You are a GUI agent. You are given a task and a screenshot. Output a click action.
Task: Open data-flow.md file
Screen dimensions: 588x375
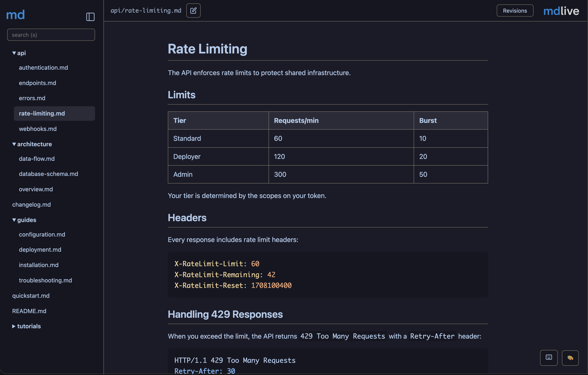37,158
